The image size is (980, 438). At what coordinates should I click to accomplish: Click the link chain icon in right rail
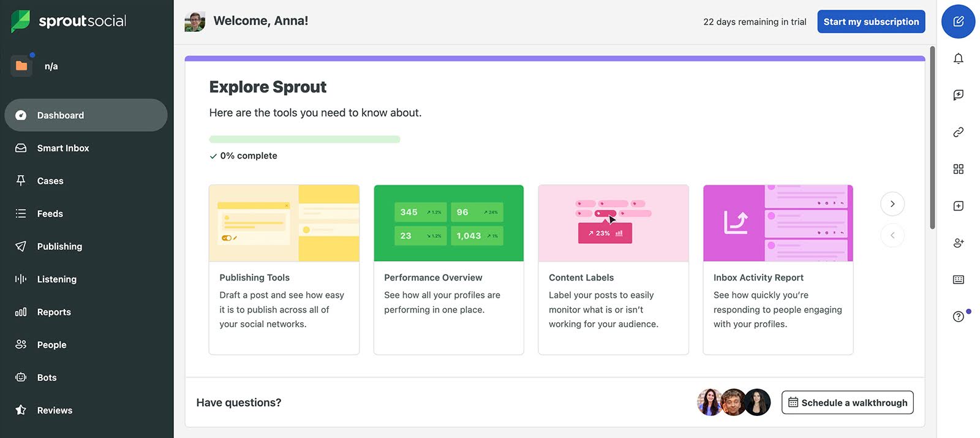tap(959, 132)
